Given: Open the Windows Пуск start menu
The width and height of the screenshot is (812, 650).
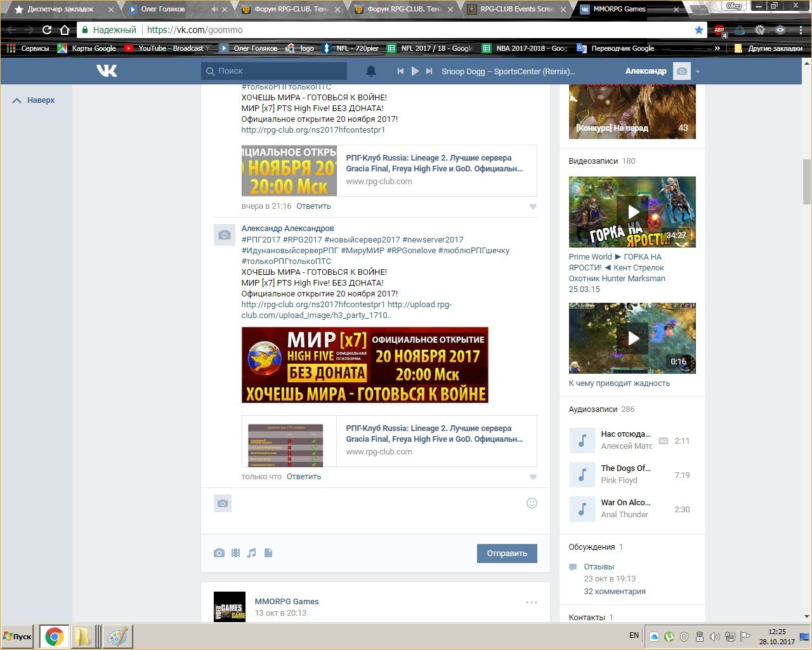Looking at the screenshot, I should [x=17, y=637].
